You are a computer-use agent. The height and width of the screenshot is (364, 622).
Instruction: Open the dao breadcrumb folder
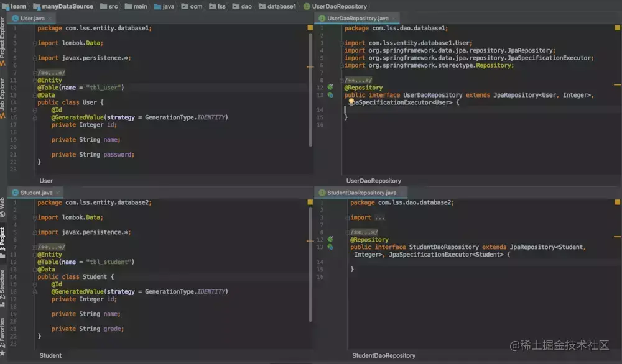coord(242,6)
